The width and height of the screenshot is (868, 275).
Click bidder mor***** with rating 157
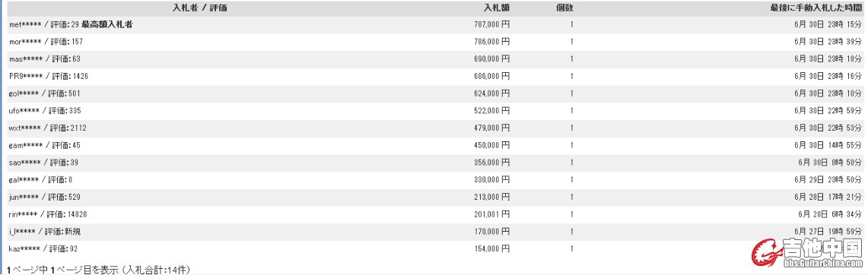click(46, 42)
